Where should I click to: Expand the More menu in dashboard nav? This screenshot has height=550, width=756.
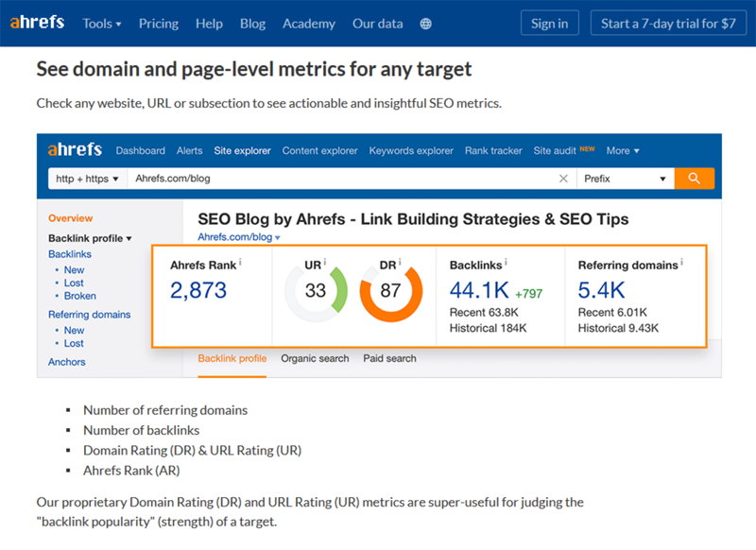[x=623, y=151]
